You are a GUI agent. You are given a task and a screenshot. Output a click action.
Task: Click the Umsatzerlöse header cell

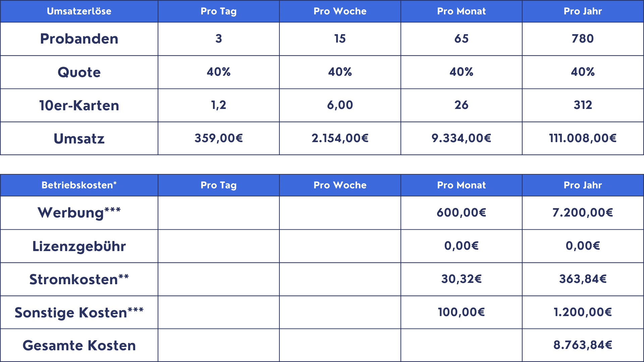click(x=79, y=11)
